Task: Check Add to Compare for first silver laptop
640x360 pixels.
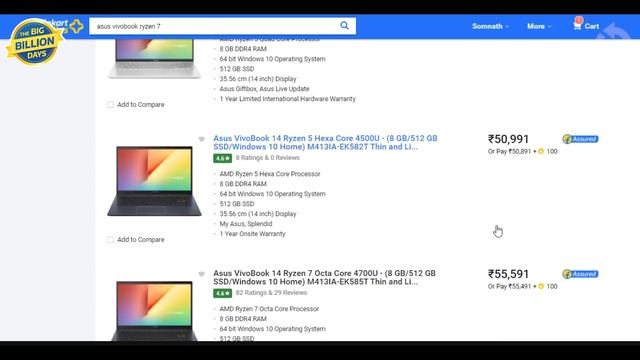Action: click(x=110, y=105)
